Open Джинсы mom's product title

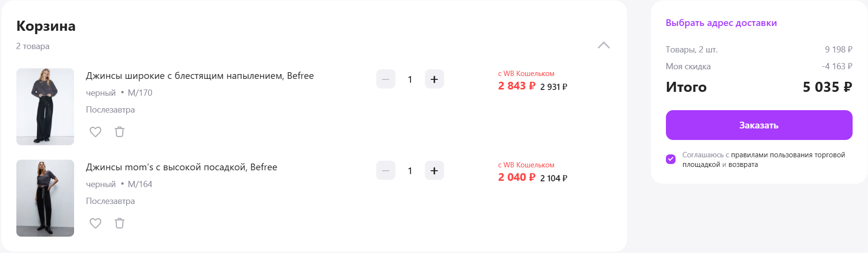tap(181, 167)
